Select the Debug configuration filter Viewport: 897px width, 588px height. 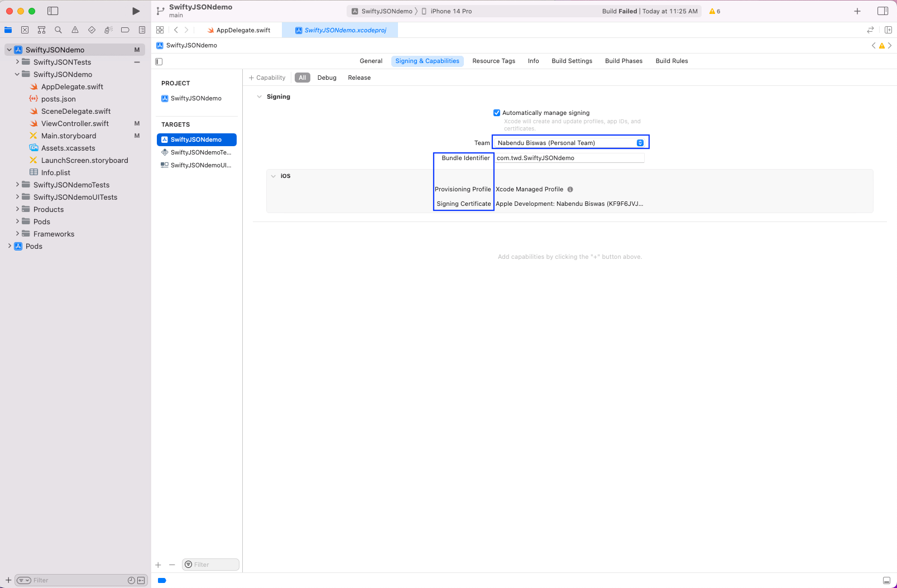(327, 78)
